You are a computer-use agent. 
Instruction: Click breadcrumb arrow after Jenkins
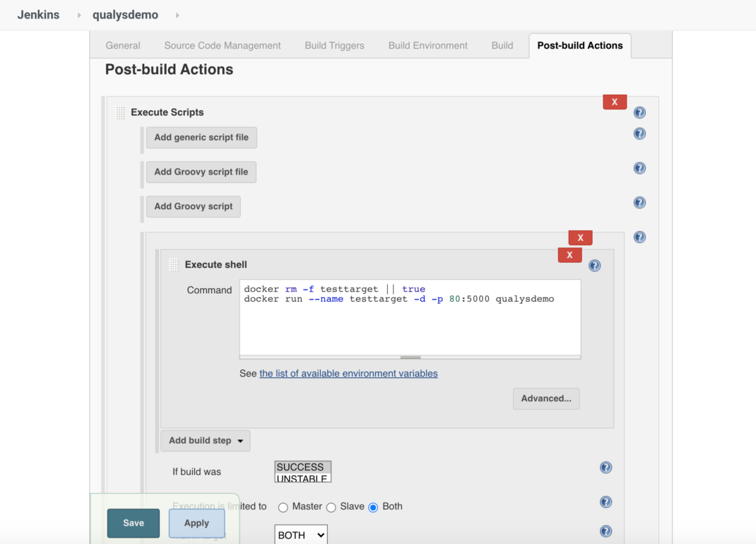[x=79, y=16]
